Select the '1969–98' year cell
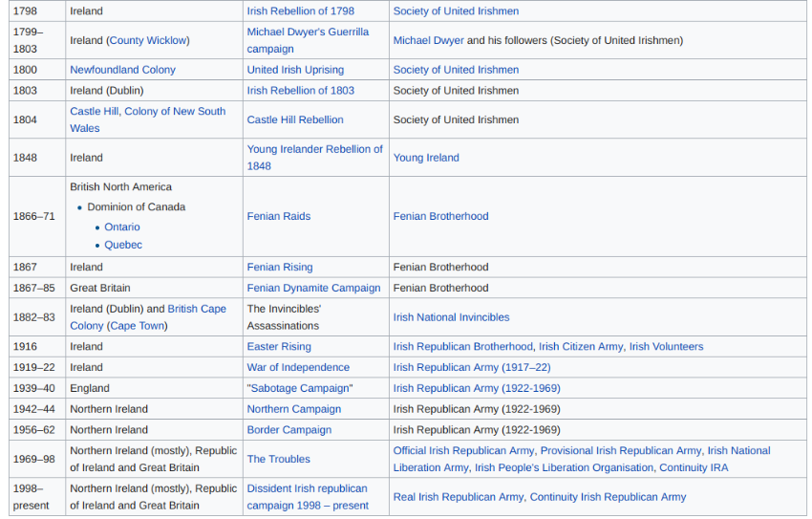 click(x=36, y=459)
